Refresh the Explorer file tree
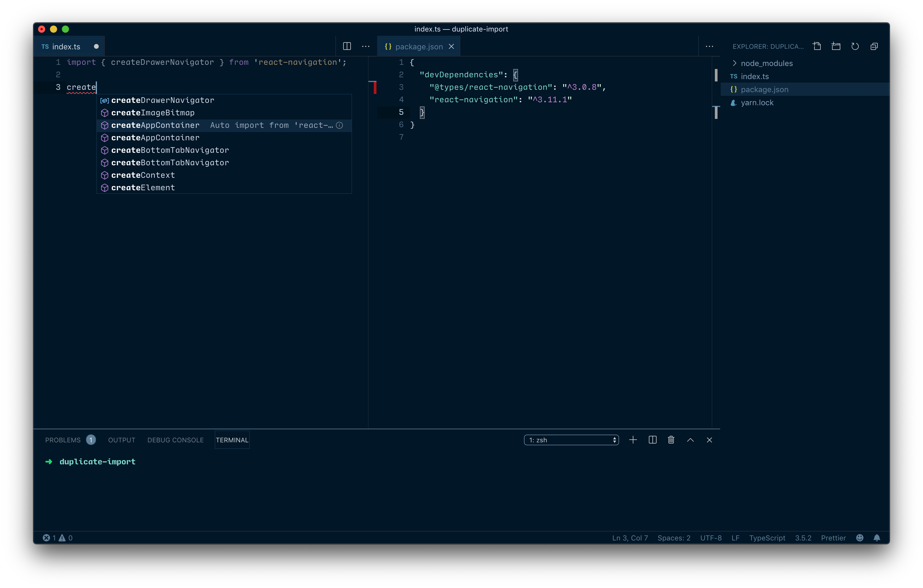The image size is (923, 588). tap(855, 46)
